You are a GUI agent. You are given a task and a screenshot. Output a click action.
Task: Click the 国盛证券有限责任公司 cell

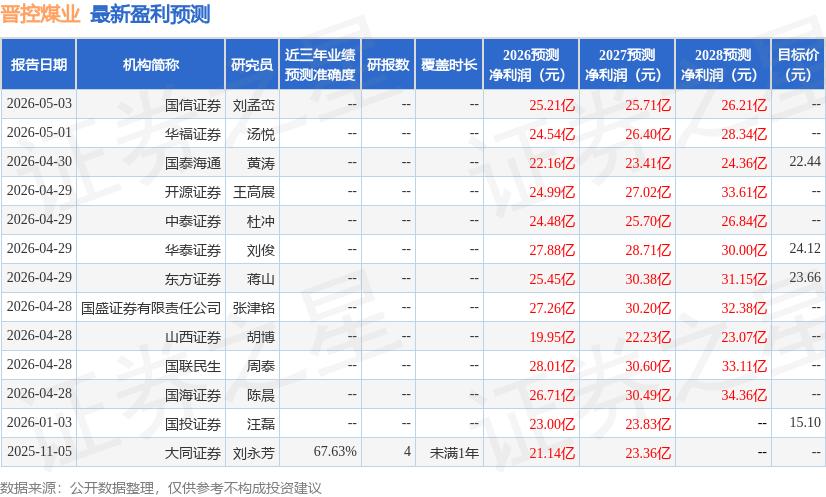[151, 308]
